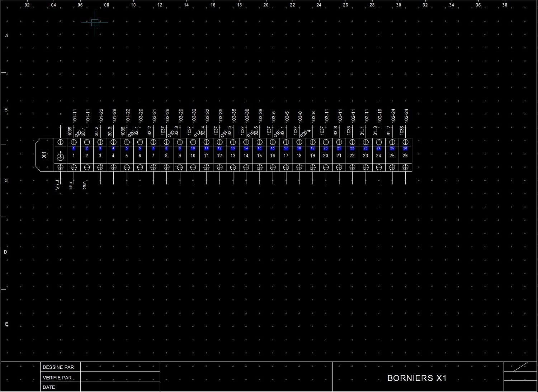Pick the blue-highlighted tag 23

coord(365,148)
